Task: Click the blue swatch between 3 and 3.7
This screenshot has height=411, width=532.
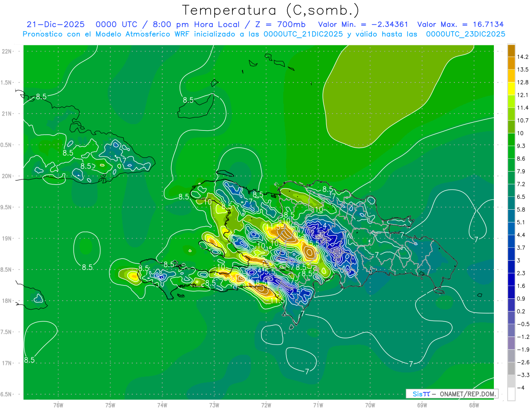Action: tap(511, 254)
